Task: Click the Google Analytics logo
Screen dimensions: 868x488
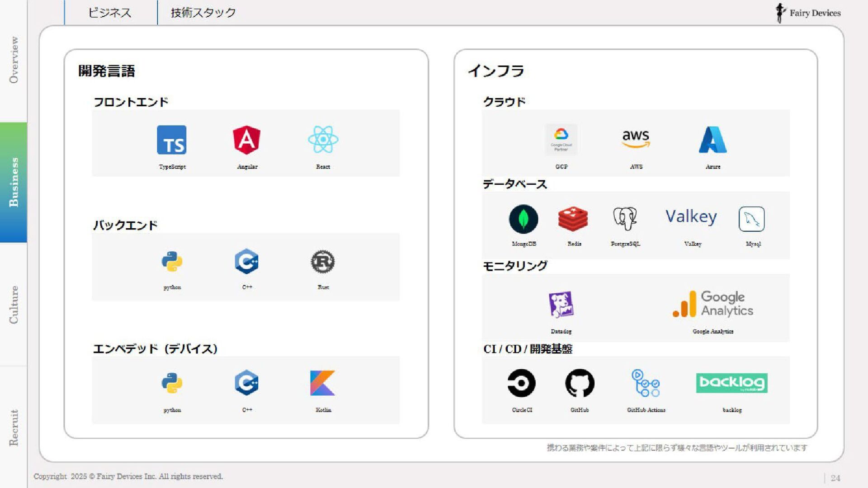Action: [713, 304]
